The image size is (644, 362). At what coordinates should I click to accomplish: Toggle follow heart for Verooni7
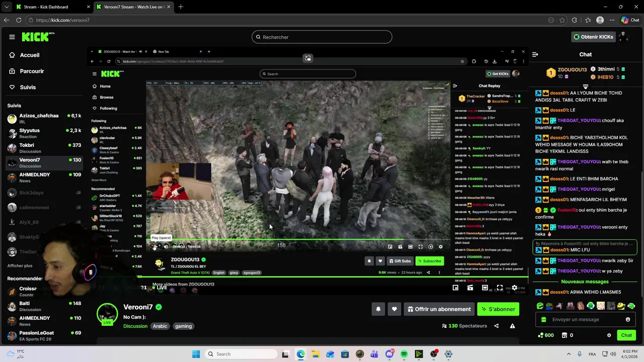(x=394, y=309)
